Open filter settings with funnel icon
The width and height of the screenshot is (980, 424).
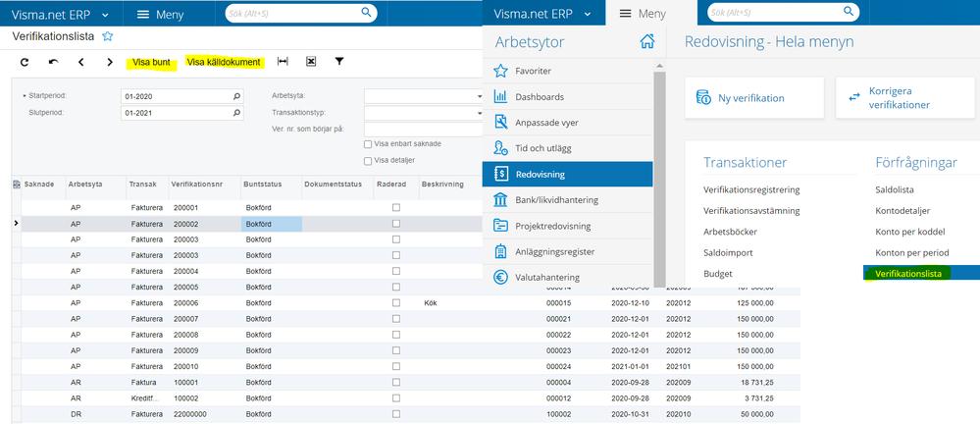[x=339, y=61]
